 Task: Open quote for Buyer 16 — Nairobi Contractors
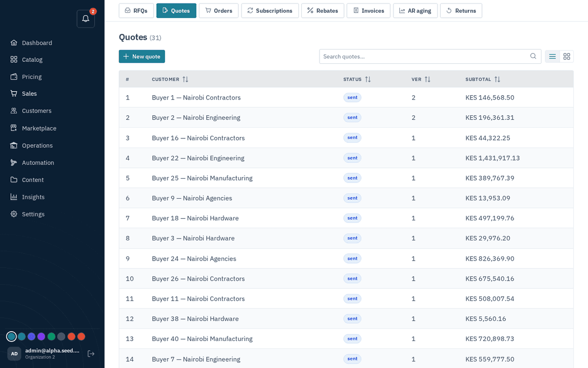(346, 138)
